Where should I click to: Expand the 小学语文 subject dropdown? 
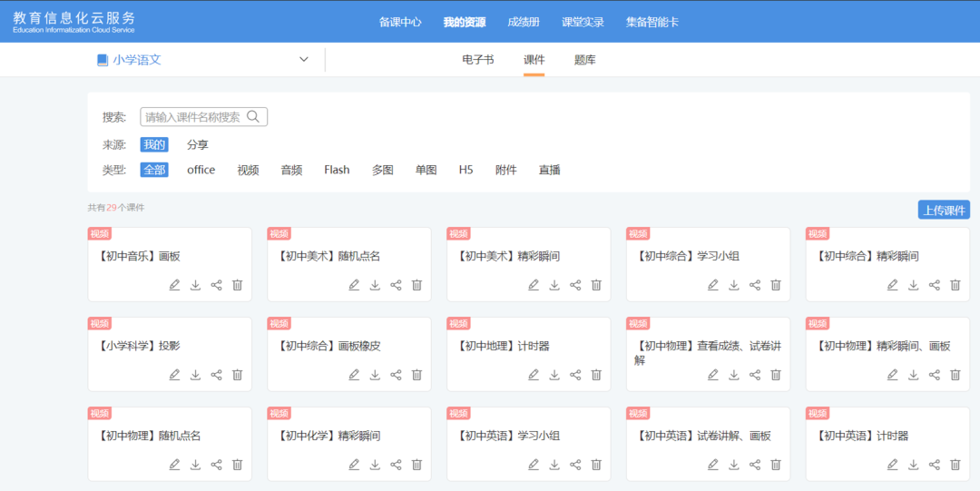click(303, 60)
